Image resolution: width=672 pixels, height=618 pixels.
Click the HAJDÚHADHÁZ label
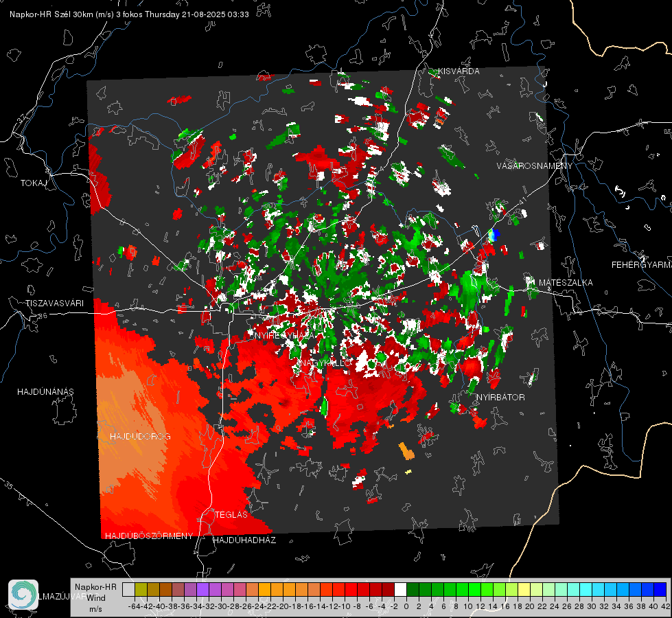coord(244,540)
